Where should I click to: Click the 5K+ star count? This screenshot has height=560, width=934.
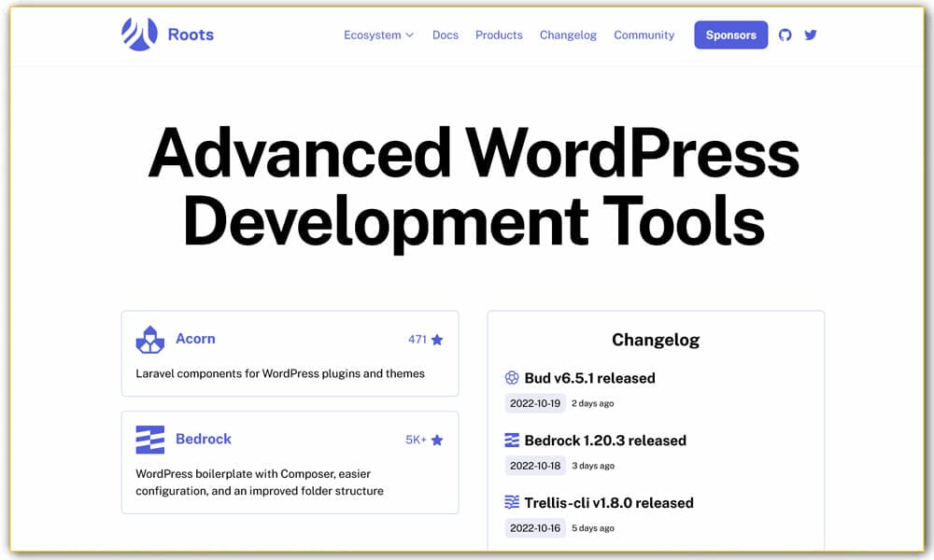pos(416,440)
